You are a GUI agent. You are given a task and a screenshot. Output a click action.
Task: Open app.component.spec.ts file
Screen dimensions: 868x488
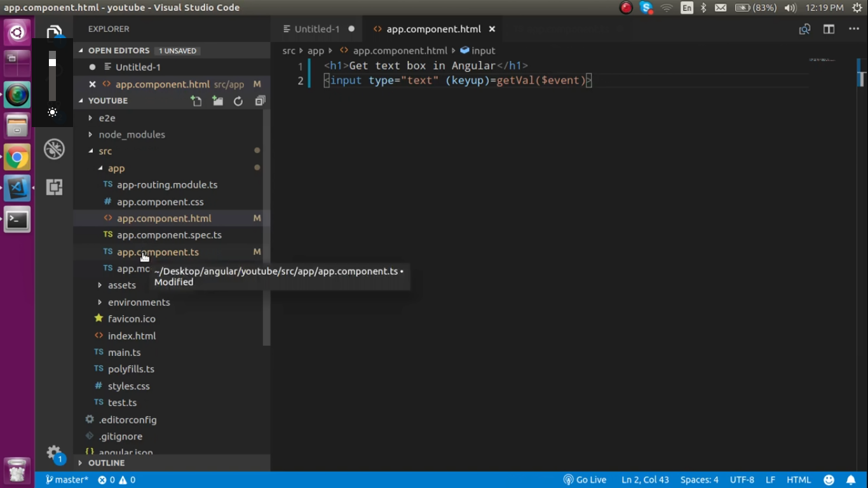coord(169,235)
